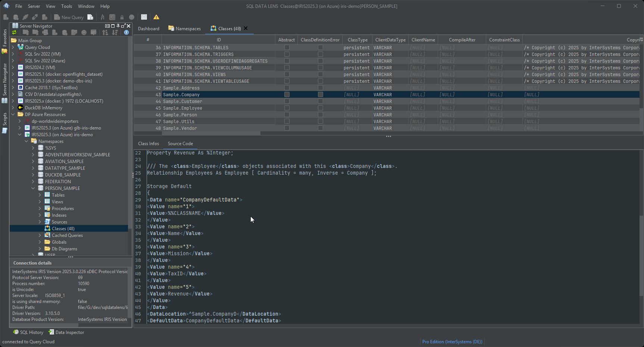Viewport: 644px width, 347px height.
Task: Click the add new server toolbar icon
Action: pyautogui.click(x=6, y=17)
